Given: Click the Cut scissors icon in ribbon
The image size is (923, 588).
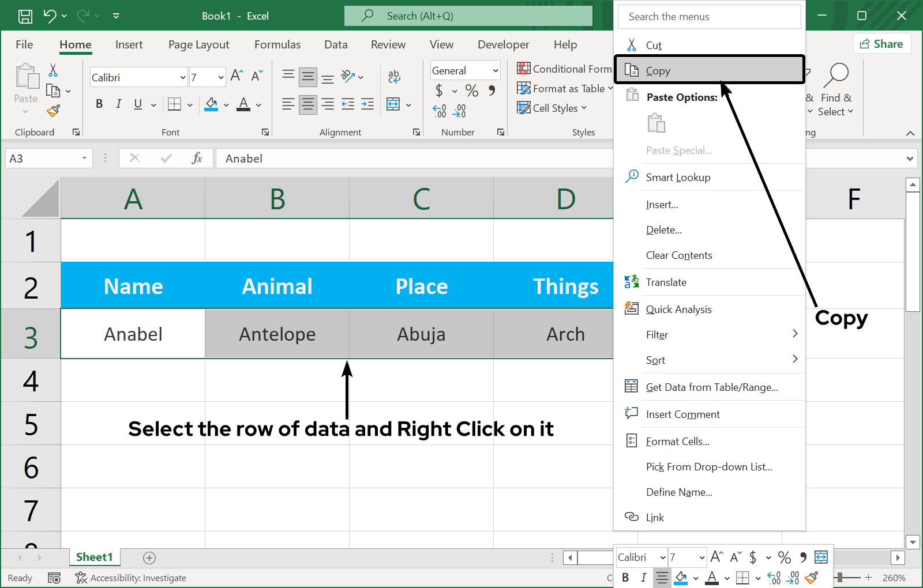Looking at the screenshot, I should [x=53, y=70].
